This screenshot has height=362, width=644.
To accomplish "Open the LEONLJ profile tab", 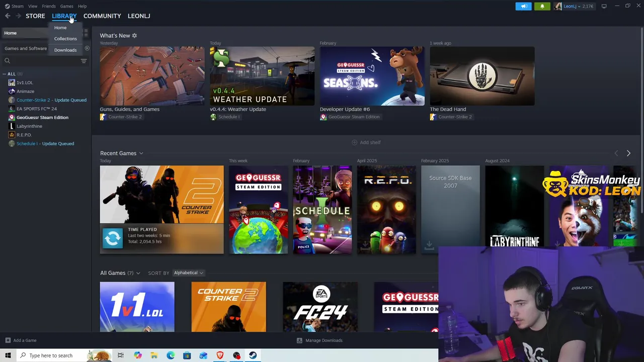I will [x=139, y=16].
